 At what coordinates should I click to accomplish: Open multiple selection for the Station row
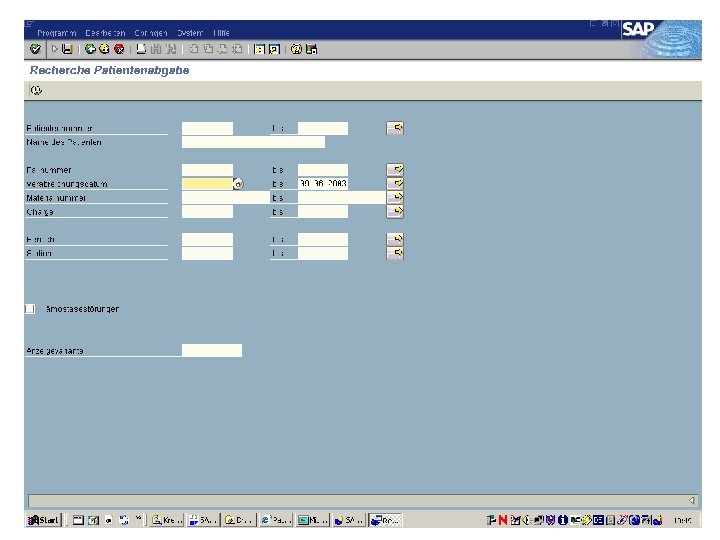395,253
